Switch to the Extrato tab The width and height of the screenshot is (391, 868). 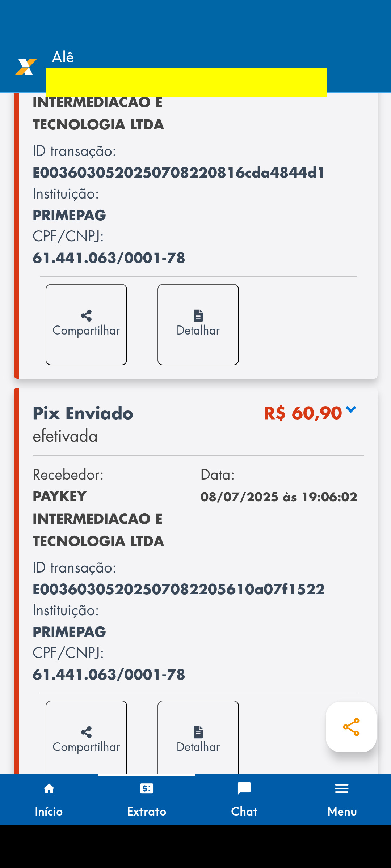[147, 799]
